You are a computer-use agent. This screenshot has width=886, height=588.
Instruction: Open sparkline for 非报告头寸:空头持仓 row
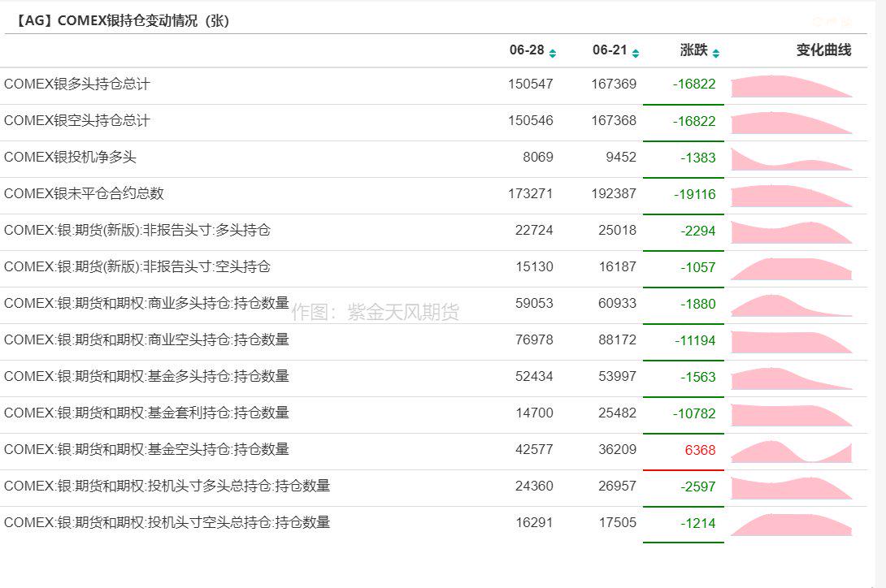pos(791,269)
